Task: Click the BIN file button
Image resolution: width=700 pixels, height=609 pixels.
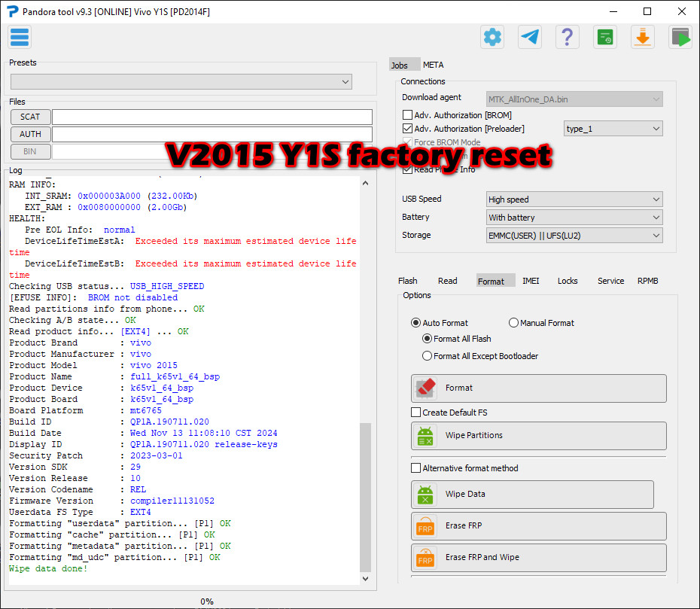Action: 30,151
